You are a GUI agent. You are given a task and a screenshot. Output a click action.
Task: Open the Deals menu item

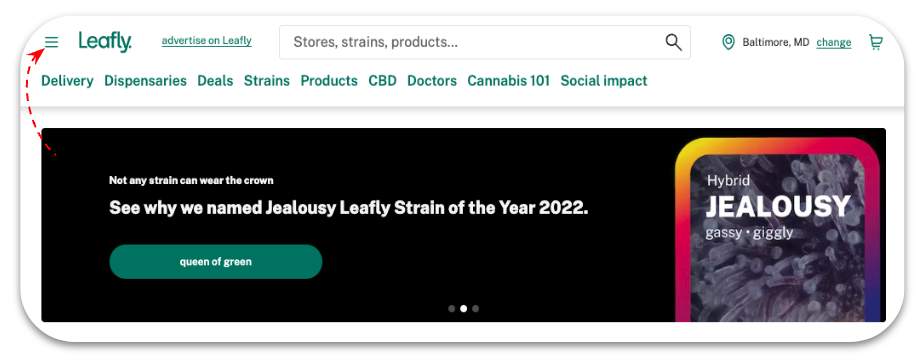215,81
